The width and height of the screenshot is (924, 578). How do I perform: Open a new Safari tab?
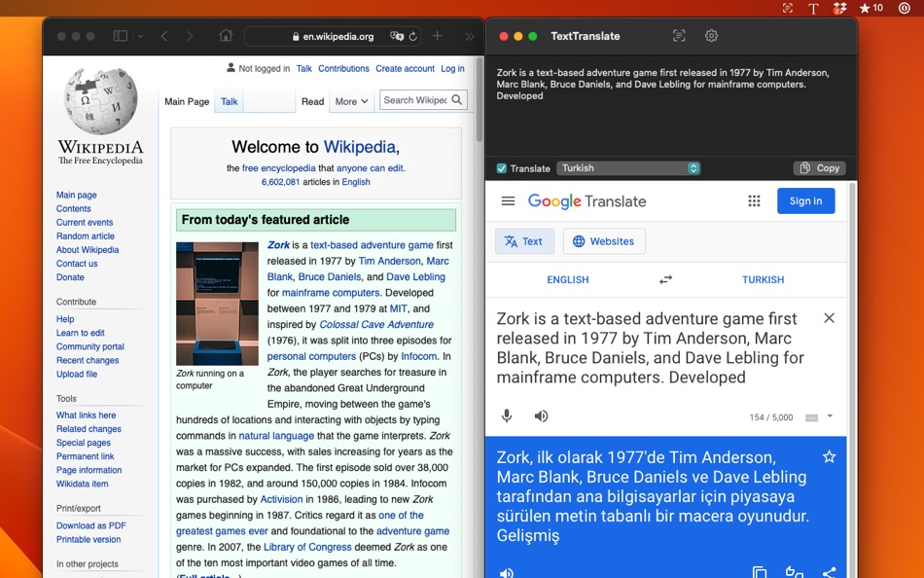point(438,36)
